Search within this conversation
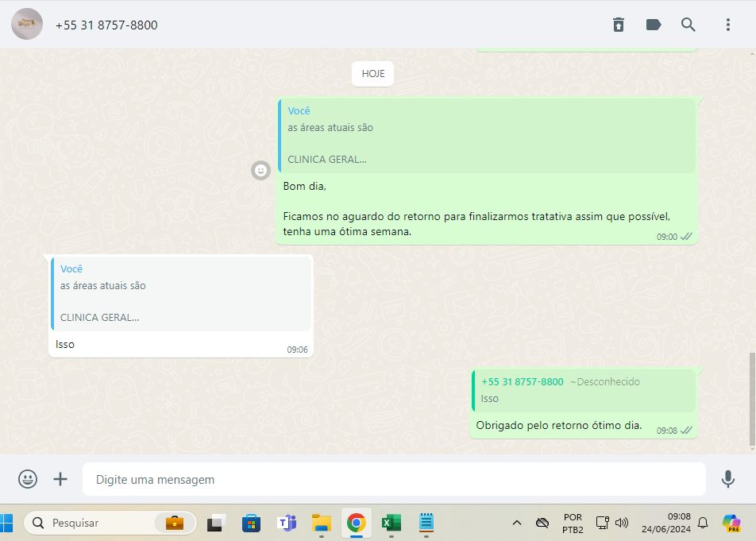The width and height of the screenshot is (756, 541). click(688, 25)
